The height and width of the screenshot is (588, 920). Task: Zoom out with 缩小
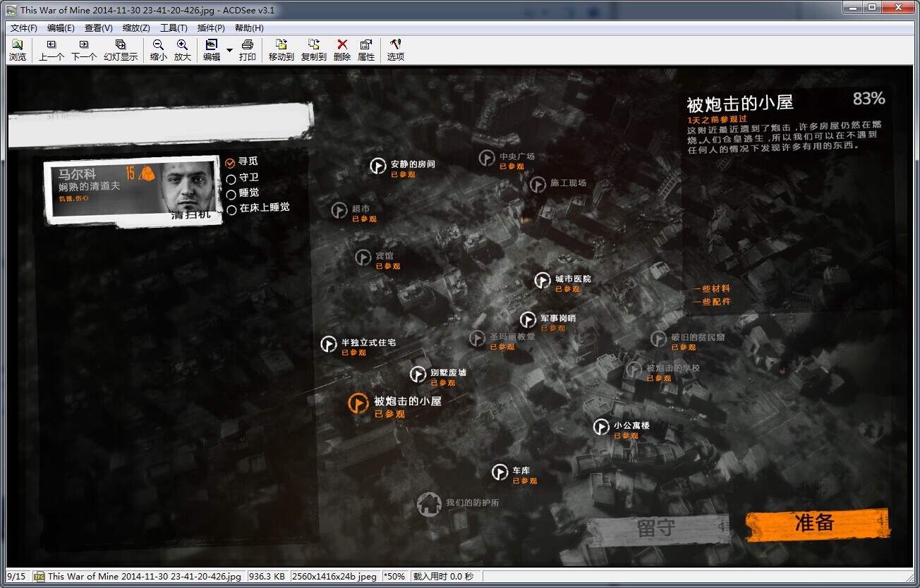coord(159,50)
